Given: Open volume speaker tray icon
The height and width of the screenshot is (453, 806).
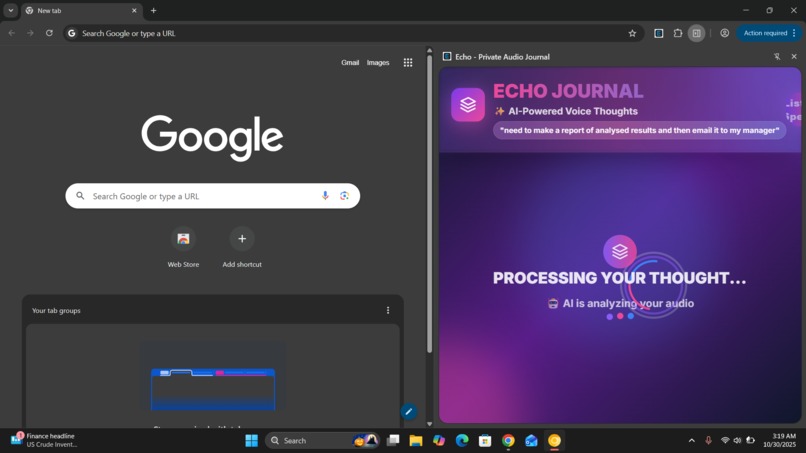Looking at the screenshot, I should 738,441.
